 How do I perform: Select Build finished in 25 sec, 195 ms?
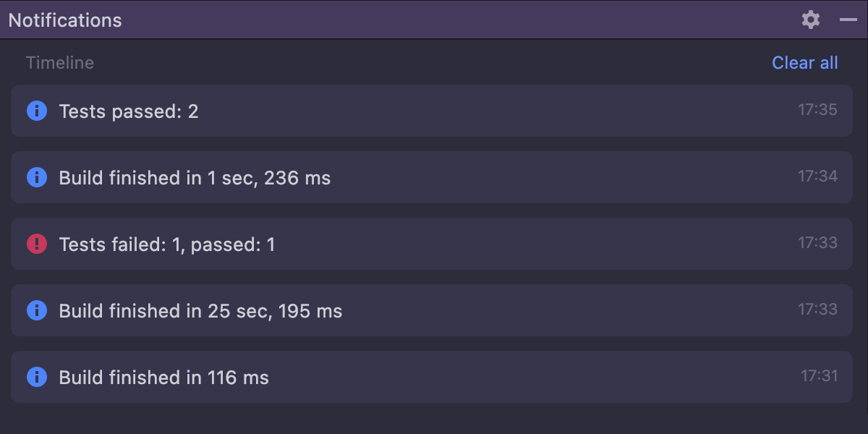pos(200,311)
